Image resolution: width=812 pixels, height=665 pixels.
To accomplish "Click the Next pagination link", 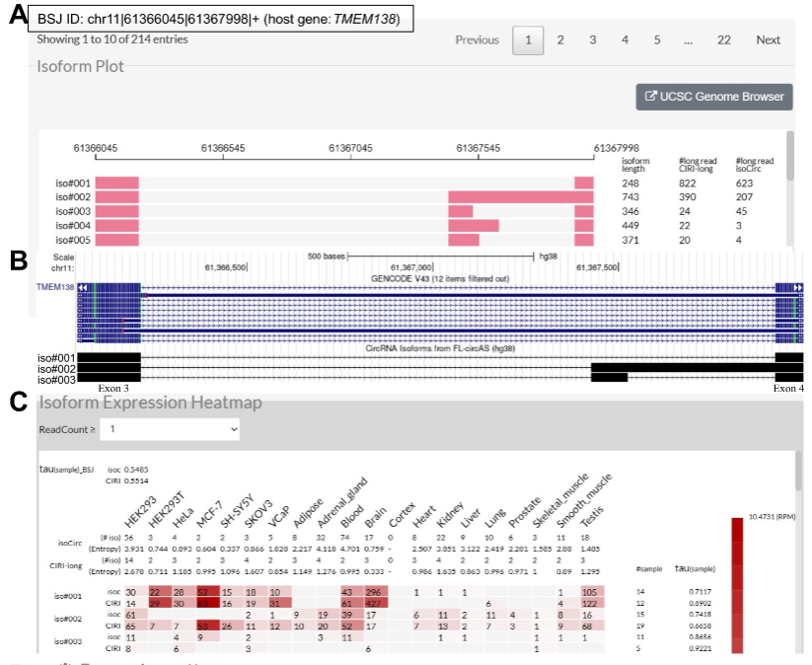I will [768, 40].
